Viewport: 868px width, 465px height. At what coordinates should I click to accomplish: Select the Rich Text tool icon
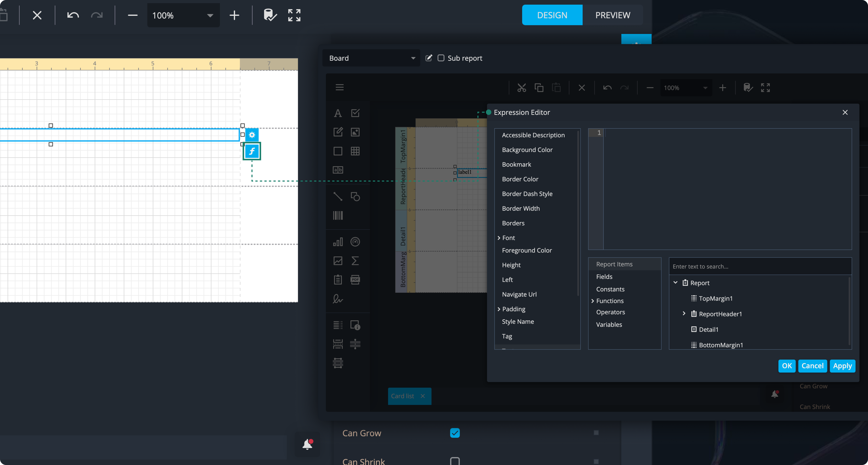click(x=338, y=132)
